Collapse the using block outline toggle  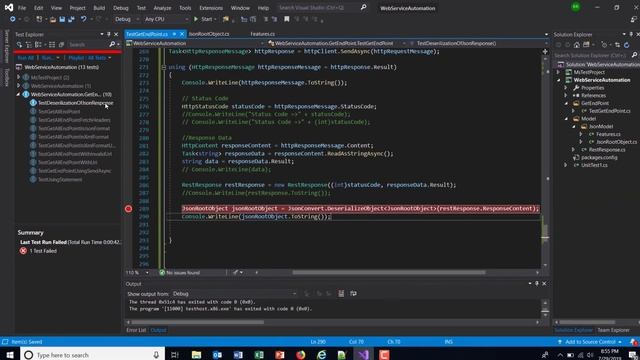pyautogui.click(x=163, y=67)
